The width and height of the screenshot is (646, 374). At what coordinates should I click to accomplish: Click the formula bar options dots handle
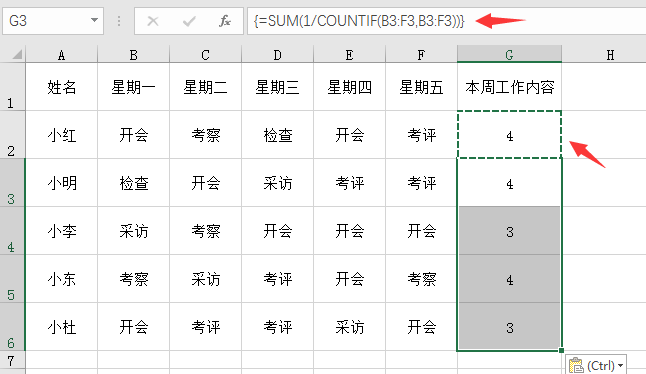pyautogui.click(x=119, y=21)
